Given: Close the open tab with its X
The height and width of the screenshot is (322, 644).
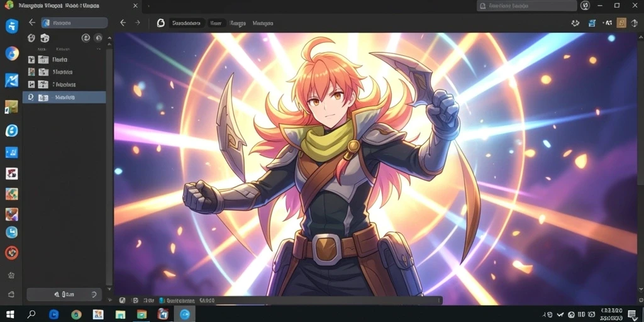Looking at the screenshot, I should 136,6.
